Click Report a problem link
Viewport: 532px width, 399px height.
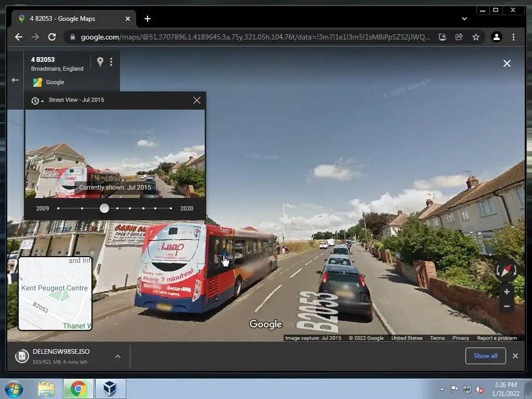coord(497,338)
